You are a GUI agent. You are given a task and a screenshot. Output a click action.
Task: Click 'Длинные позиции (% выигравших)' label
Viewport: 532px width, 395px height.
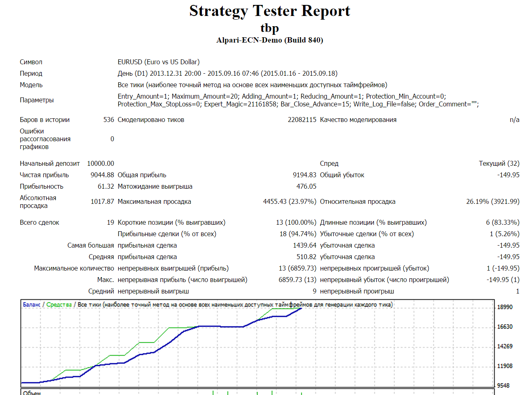click(373, 222)
